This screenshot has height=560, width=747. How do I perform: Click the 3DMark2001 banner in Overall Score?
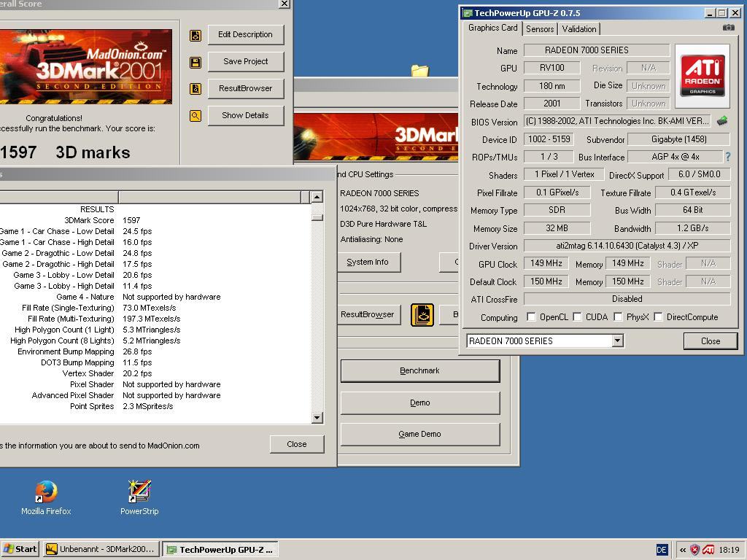pyautogui.click(x=86, y=66)
